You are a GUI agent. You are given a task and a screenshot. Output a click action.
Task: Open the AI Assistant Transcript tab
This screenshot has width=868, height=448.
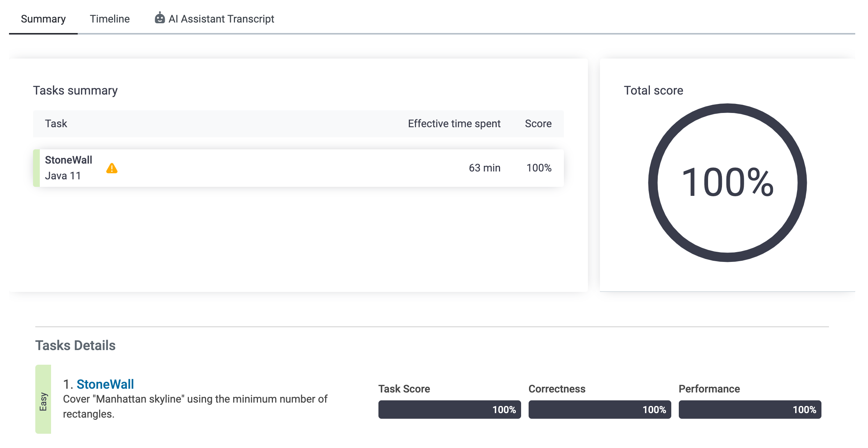click(x=221, y=19)
